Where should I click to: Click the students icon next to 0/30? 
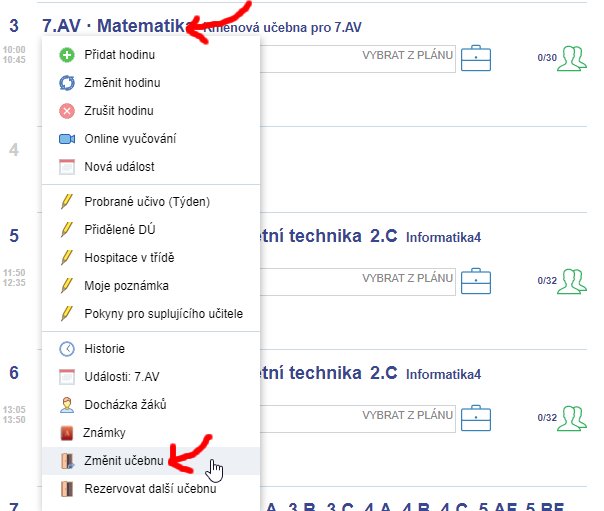click(573, 58)
